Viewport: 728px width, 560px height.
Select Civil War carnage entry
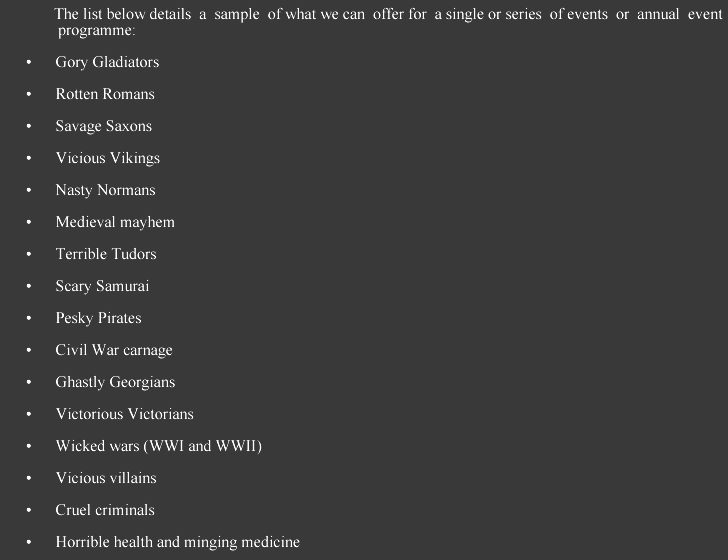tap(114, 350)
